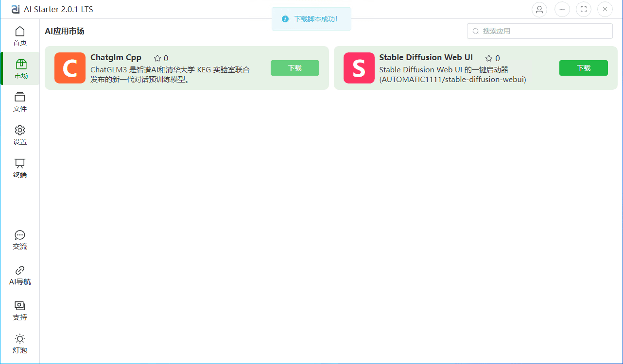Download the Chatglm Cpp app
This screenshot has height=364, width=623.
[x=294, y=68]
